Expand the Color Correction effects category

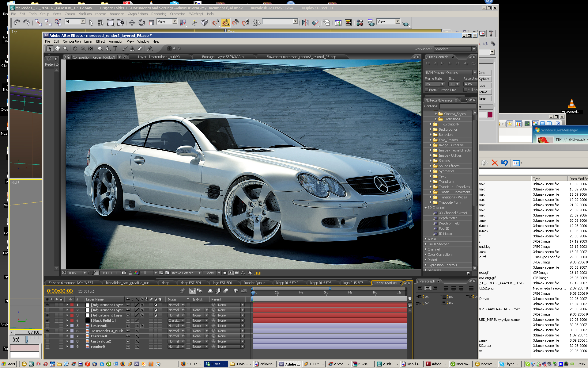(426, 255)
